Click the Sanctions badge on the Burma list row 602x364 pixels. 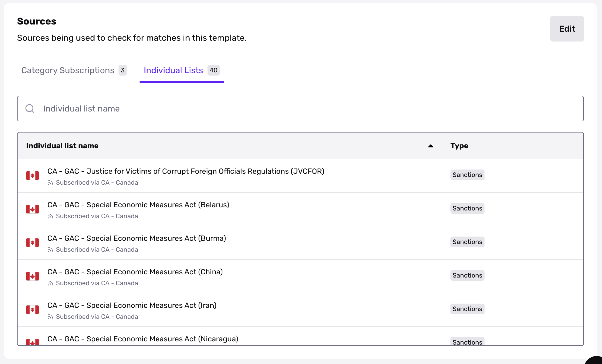pos(467,242)
